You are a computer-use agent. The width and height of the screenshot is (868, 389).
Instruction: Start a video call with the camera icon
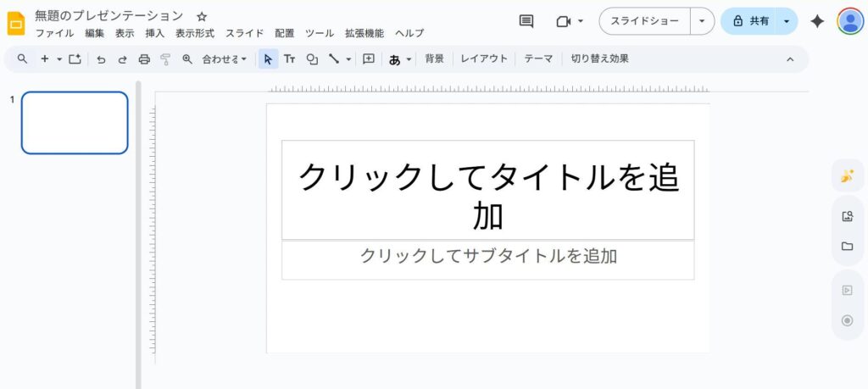coord(564,21)
